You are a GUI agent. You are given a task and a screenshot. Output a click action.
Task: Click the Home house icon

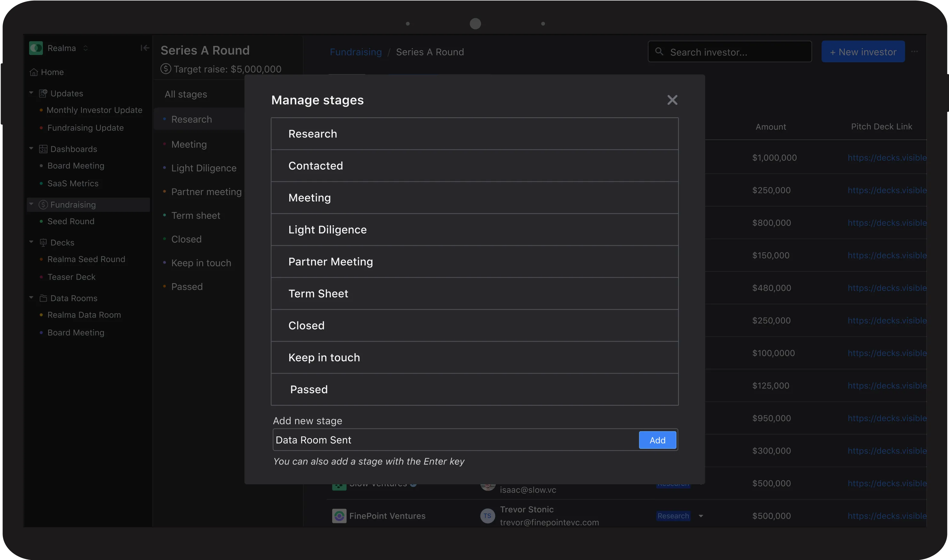(34, 72)
